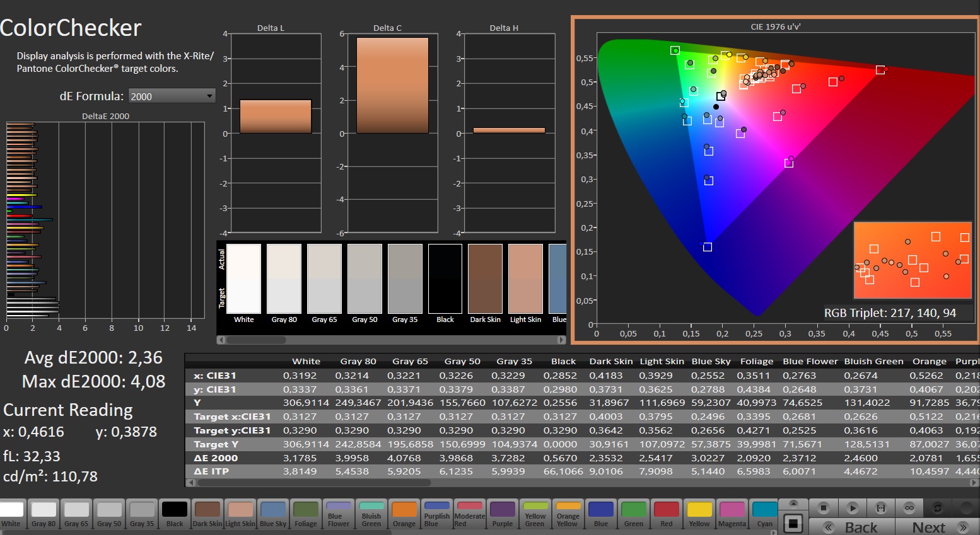980x535 pixels.
Task: Select the Foliage patch button
Action: [306, 514]
